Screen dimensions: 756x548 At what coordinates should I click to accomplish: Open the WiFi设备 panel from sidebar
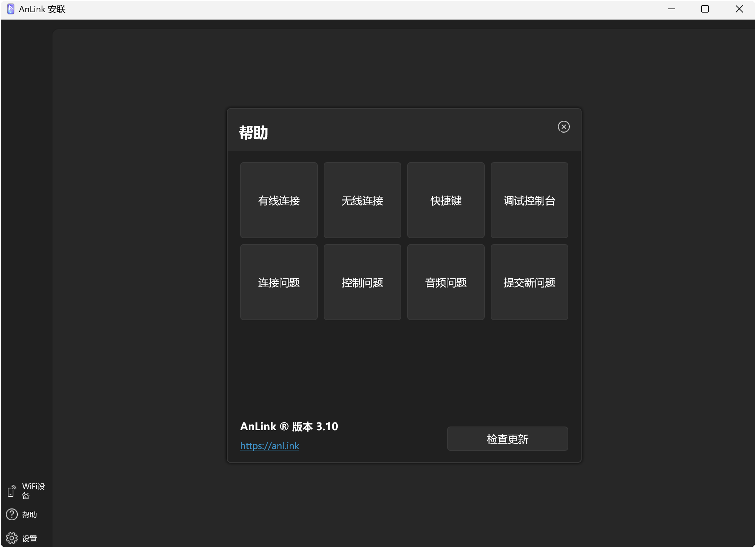33,490
